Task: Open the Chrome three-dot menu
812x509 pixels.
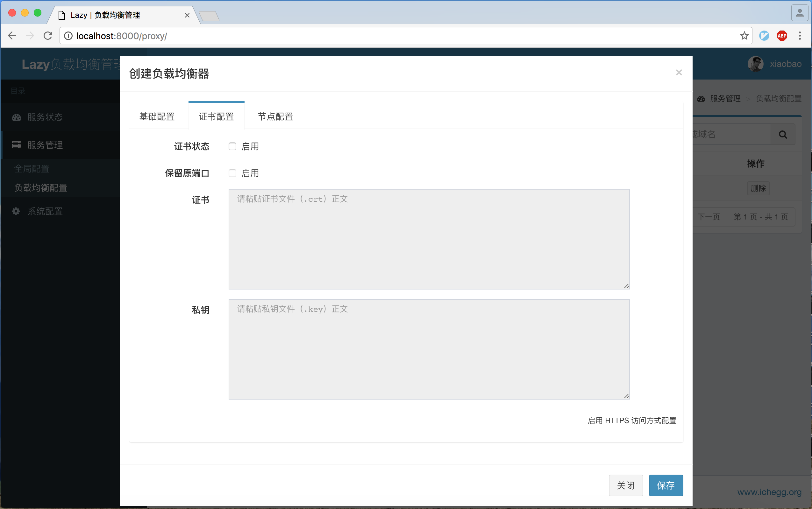Action: [800, 36]
